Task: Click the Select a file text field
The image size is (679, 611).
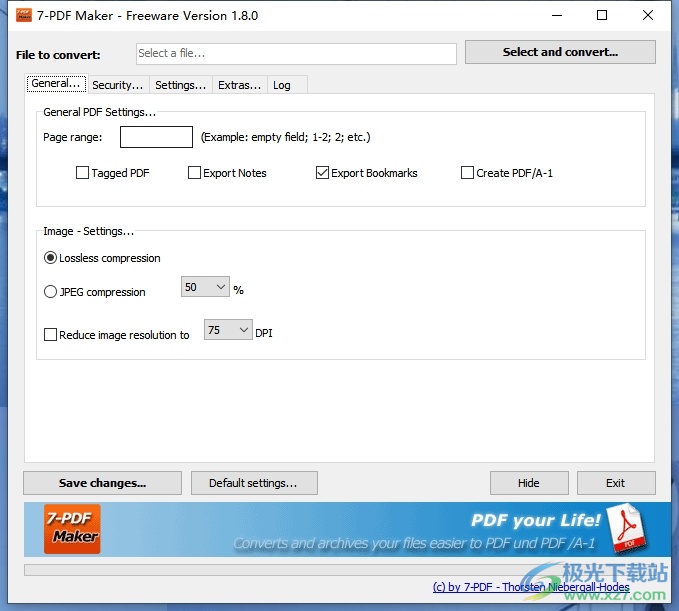Action: pos(296,54)
